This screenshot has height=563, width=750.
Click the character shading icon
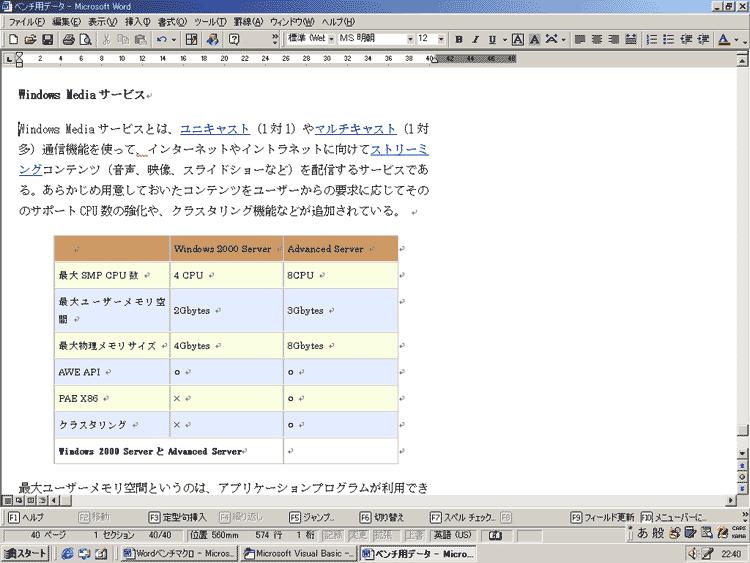(534, 39)
